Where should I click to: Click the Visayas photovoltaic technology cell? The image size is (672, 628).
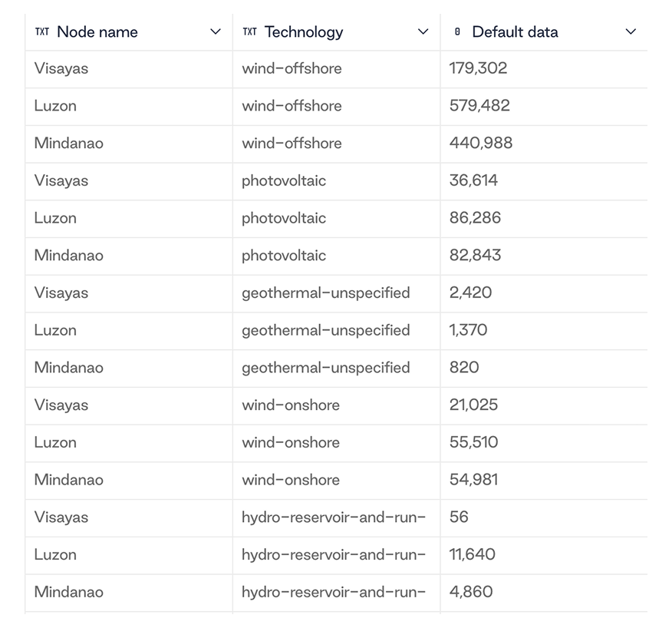click(x=337, y=181)
